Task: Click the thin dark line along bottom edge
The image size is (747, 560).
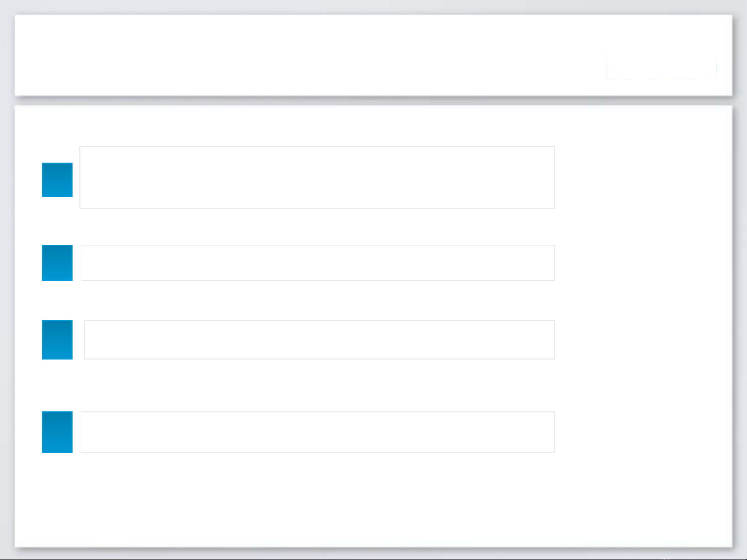Action: coord(373,558)
